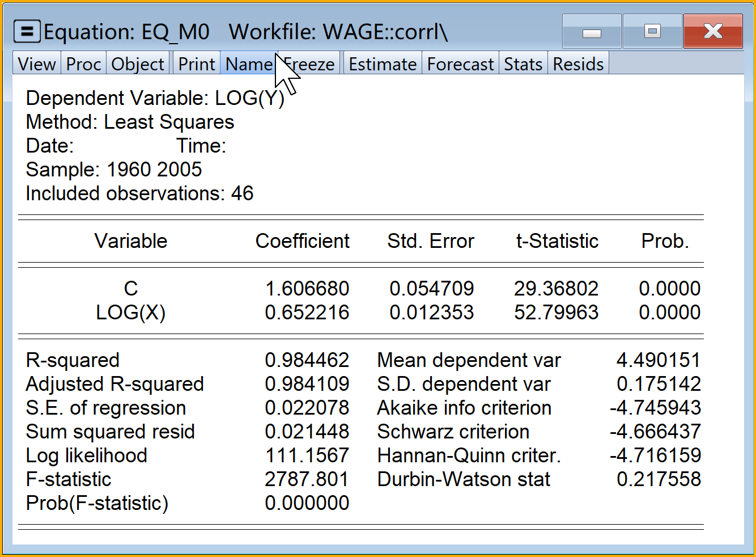The height and width of the screenshot is (557, 756).
Task: Open the Object menu
Action: (138, 64)
